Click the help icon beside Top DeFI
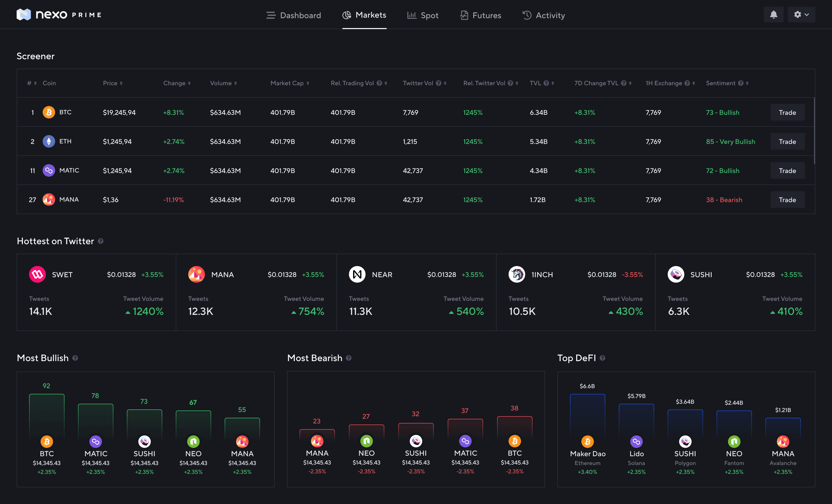The height and width of the screenshot is (504, 832). click(602, 358)
